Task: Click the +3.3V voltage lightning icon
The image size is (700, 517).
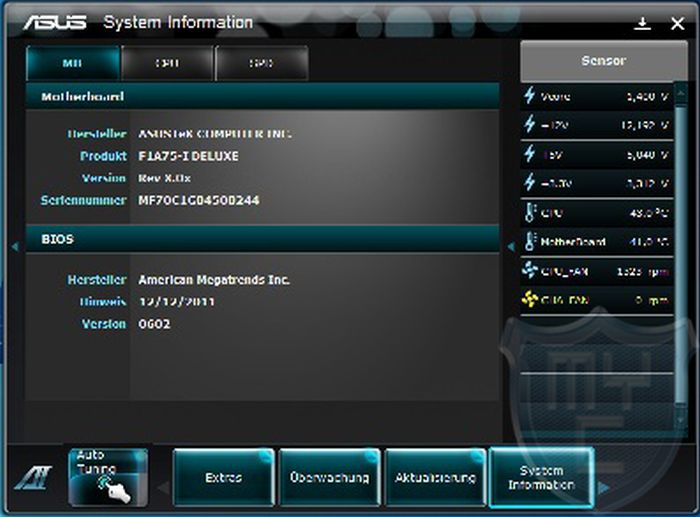Action: [x=529, y=183]
